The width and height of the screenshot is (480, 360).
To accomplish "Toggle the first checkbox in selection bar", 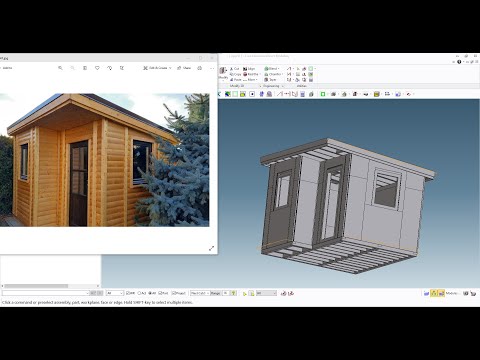I will [128, 293].
